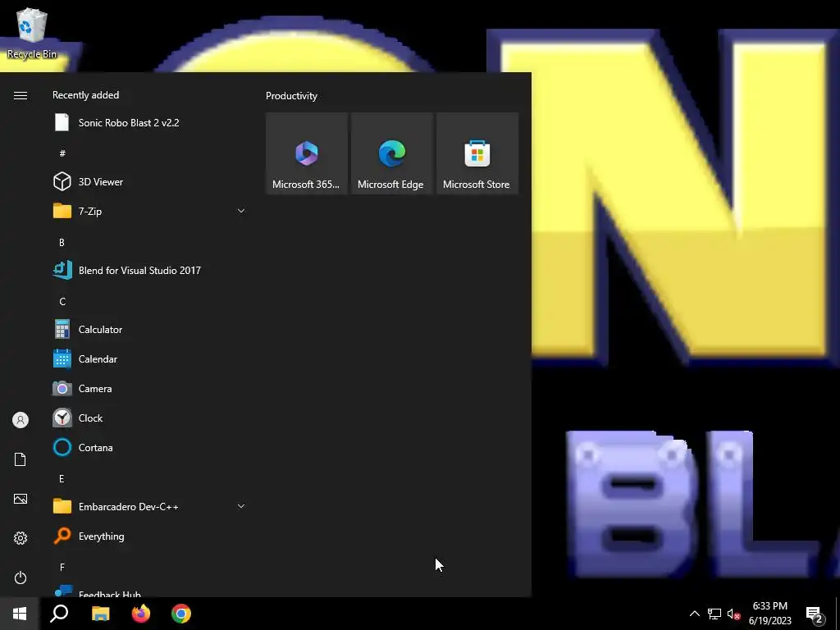Open the Action Center notifications icon

tap(815, 614)
